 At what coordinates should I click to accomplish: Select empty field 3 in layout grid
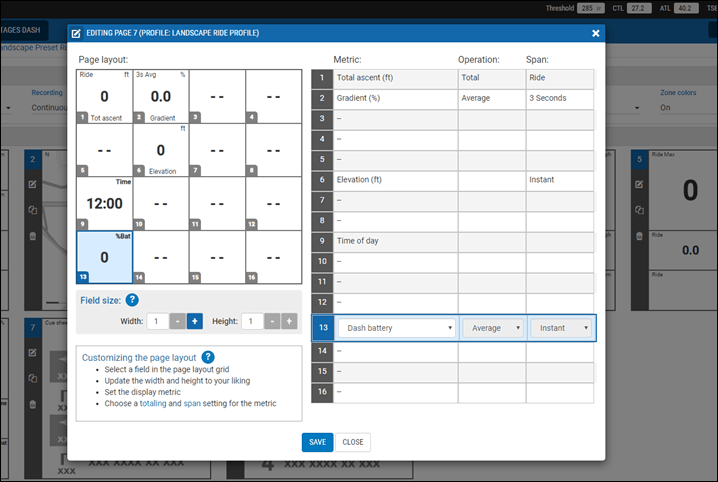pos(217,97)
